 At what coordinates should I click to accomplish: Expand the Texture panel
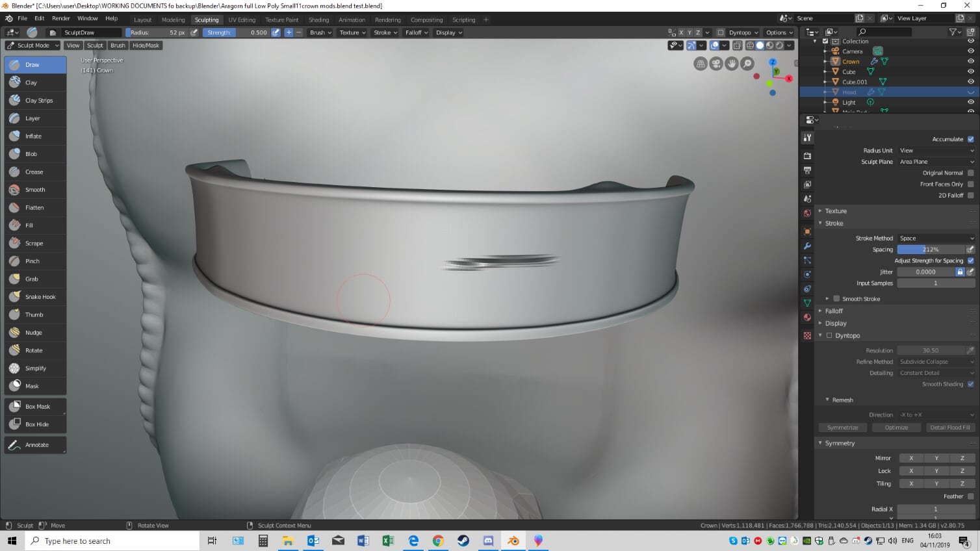pos(835,211)
